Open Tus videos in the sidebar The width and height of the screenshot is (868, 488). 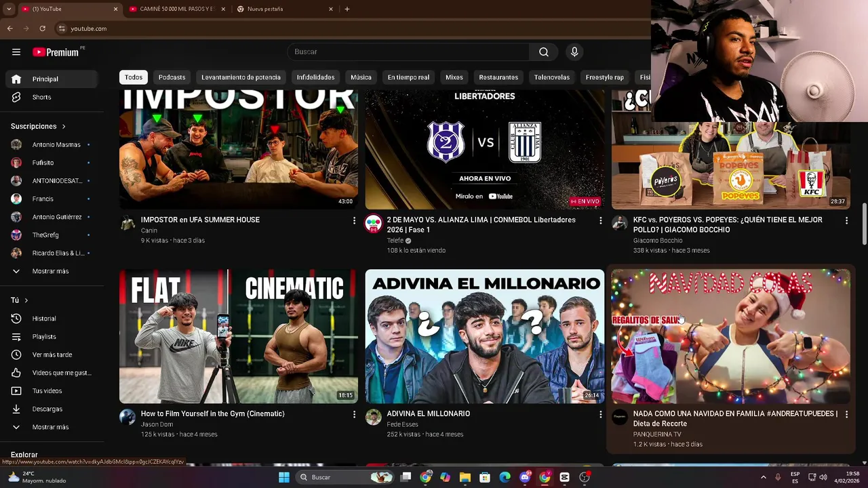click(x=52, y=391)
